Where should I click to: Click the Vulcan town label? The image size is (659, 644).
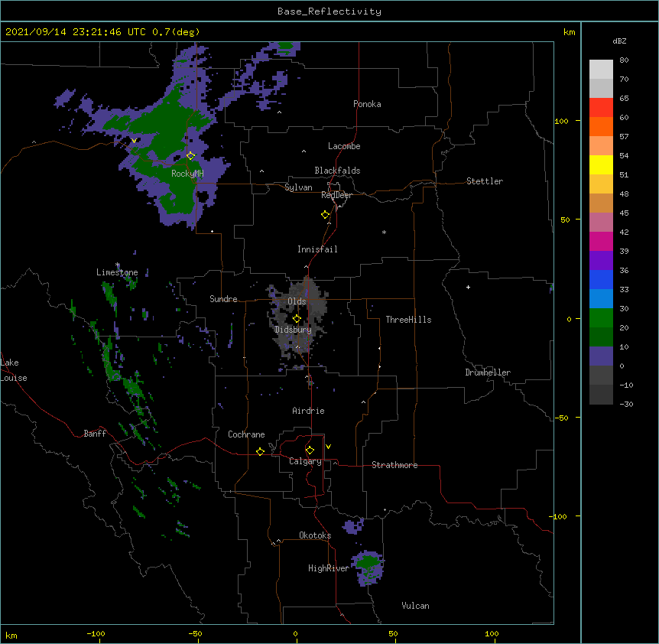click(415, 606)
